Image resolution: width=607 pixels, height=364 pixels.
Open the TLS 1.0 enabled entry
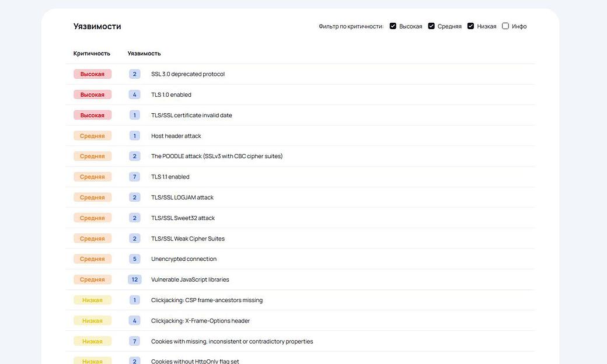click(x=171, y=94)
